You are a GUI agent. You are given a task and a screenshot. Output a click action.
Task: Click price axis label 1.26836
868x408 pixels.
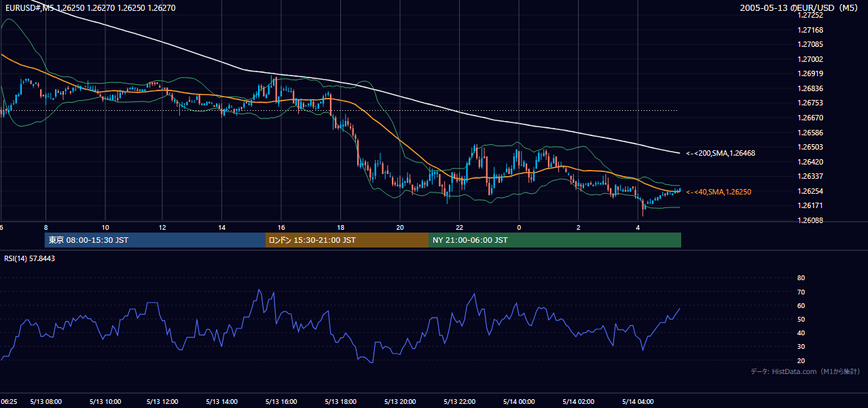pyautogui.click(x=811, y=88)
